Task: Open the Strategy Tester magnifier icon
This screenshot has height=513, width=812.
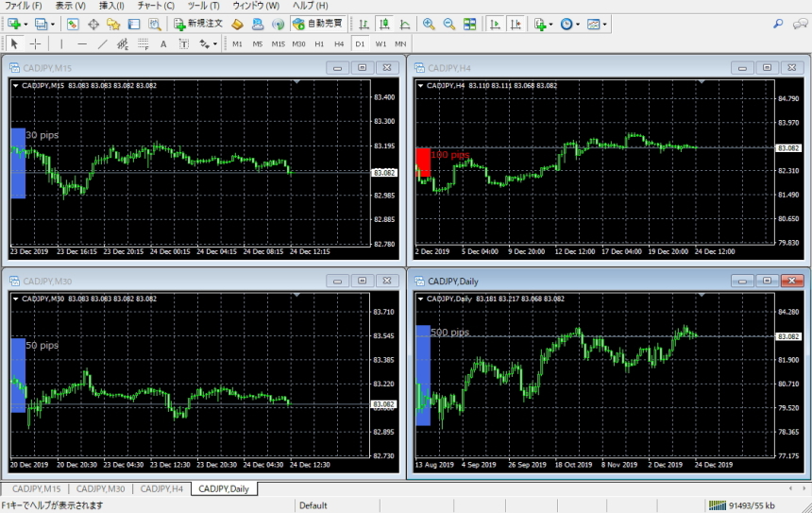Action: point(154,24)
